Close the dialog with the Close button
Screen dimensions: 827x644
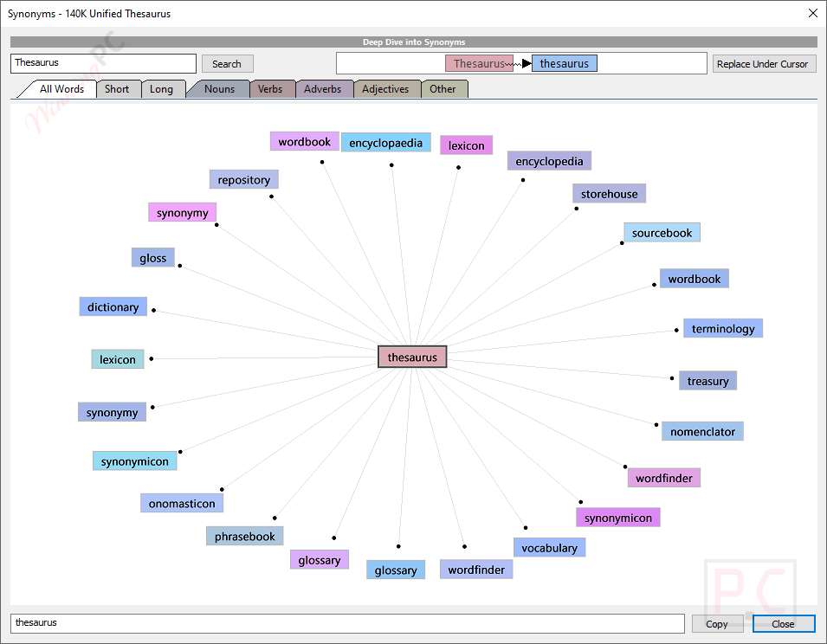[x=783, y=624]
